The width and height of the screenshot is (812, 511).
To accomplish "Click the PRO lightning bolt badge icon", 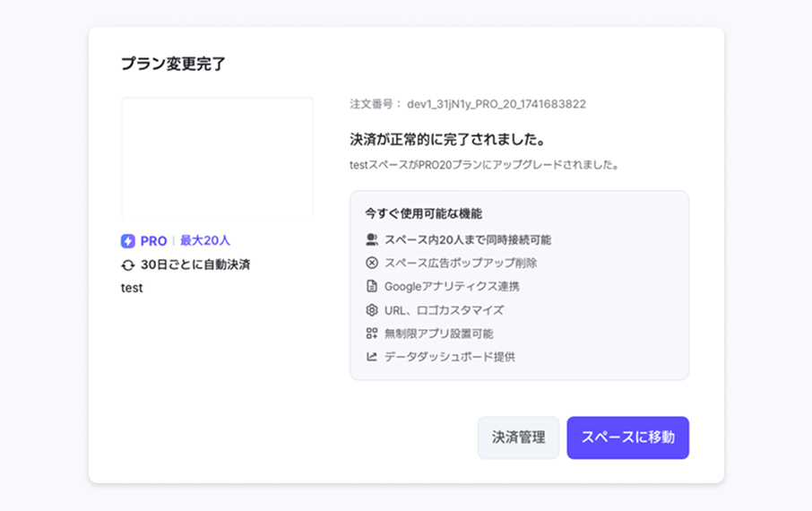I will [128, 241].
